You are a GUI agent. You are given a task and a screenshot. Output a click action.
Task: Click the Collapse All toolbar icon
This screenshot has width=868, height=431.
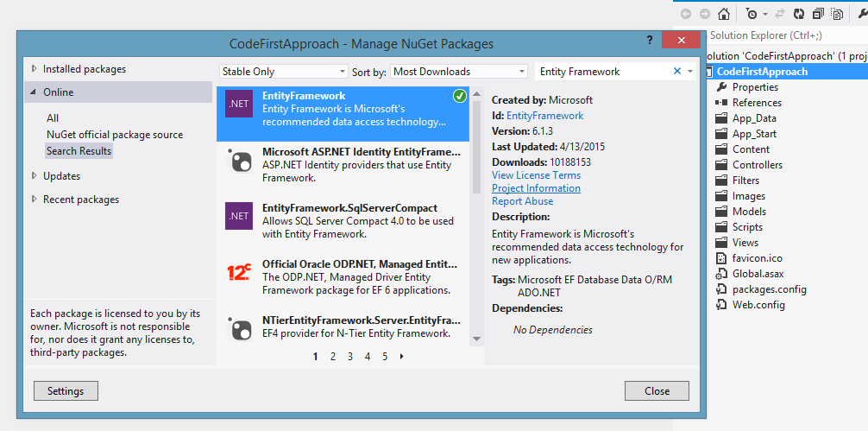point(817,14)
